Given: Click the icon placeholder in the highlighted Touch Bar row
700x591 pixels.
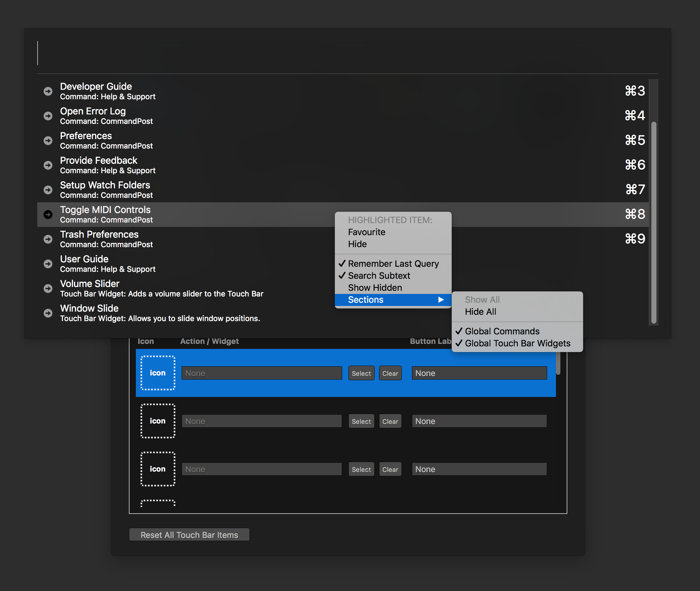Looking at the screenshot, I should [157, 373].
